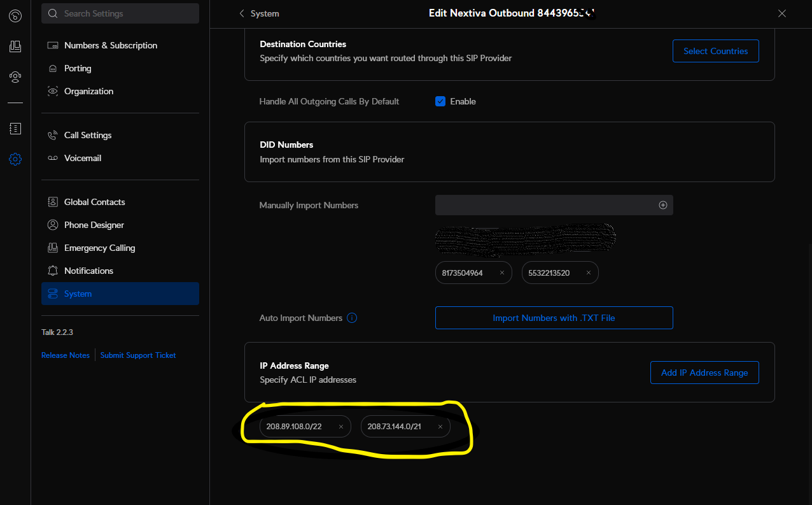Select Emergency Calling menu item
This screenshot has width=812, height=505.
[x=99, y=248]
